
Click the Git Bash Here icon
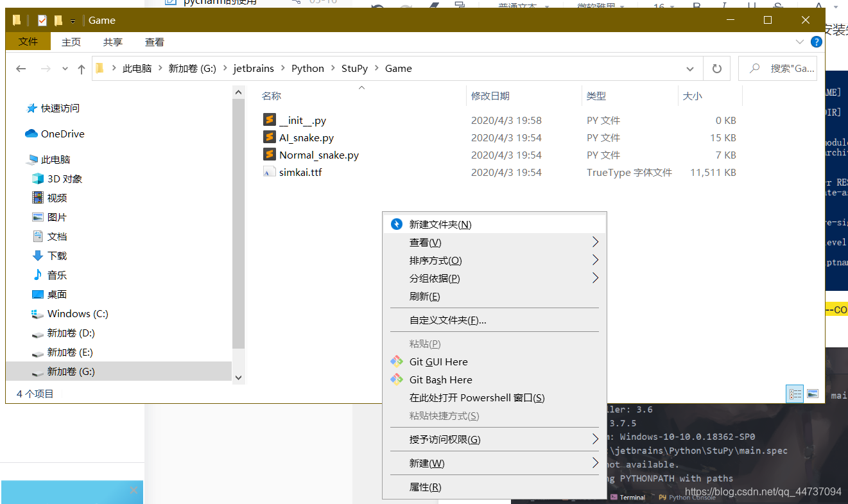(397, 379)
